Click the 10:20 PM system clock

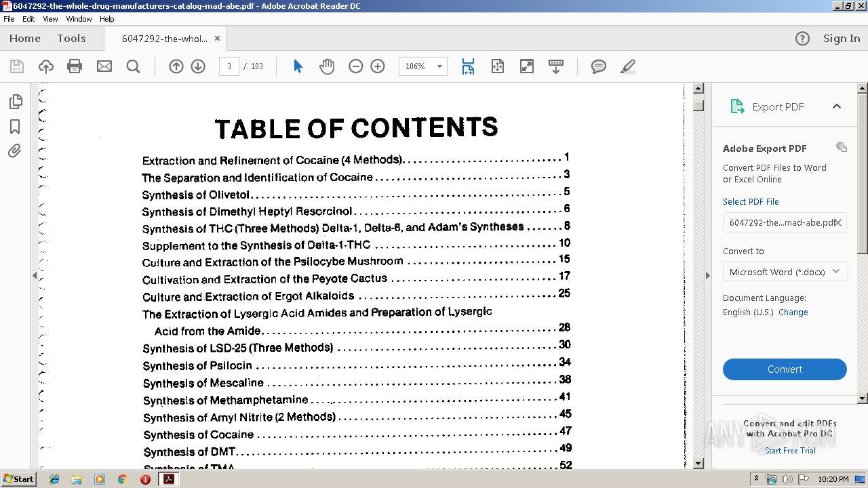[833, 479]
